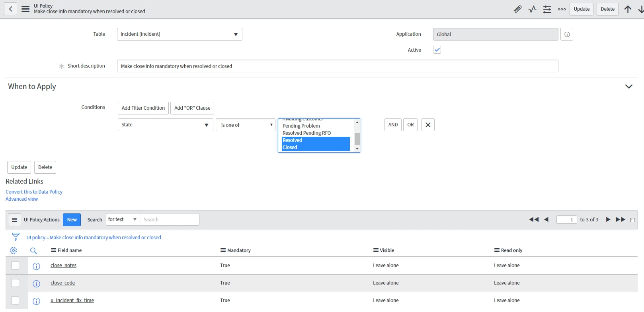Preview close_notes record info icon
Viewport: 644px width, 312px height.
point(36,266)
